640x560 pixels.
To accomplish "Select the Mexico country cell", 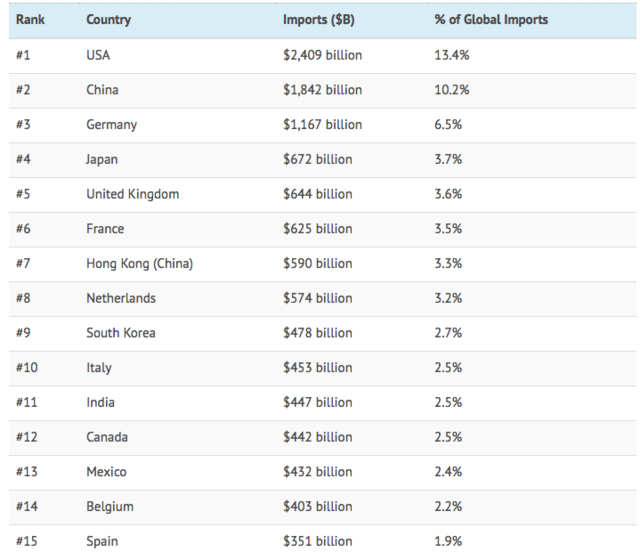I will (107, 471).
